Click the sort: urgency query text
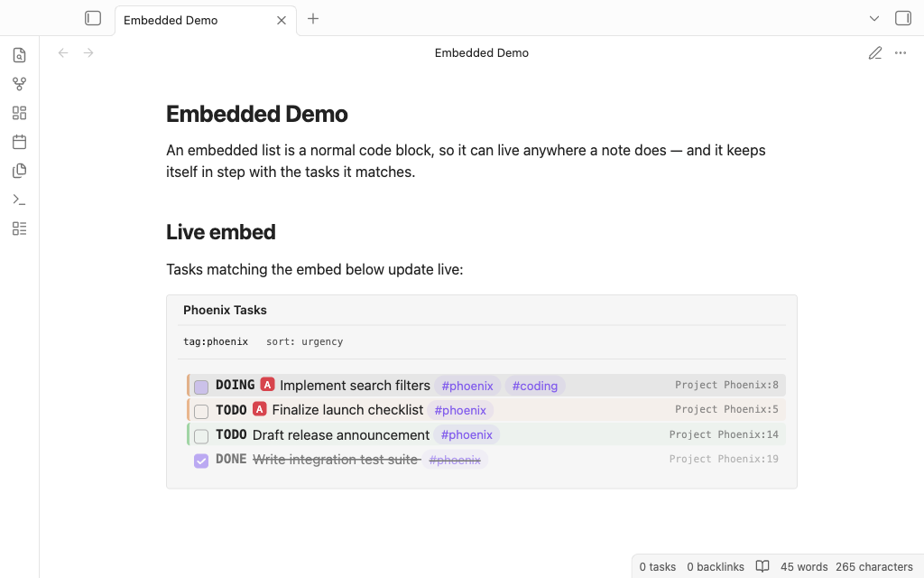Image resolution: width=924 pixels, height=578 pixels. [305, 341]
